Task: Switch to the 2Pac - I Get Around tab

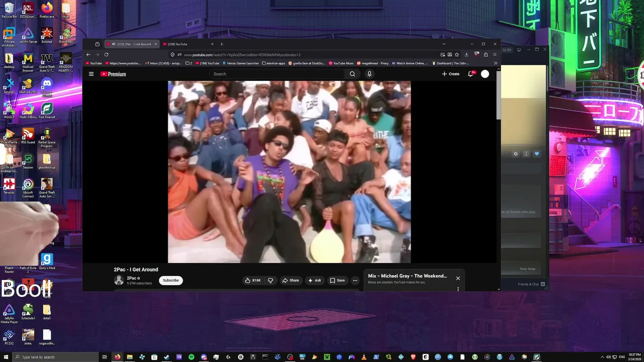Action: pos(132,44)
